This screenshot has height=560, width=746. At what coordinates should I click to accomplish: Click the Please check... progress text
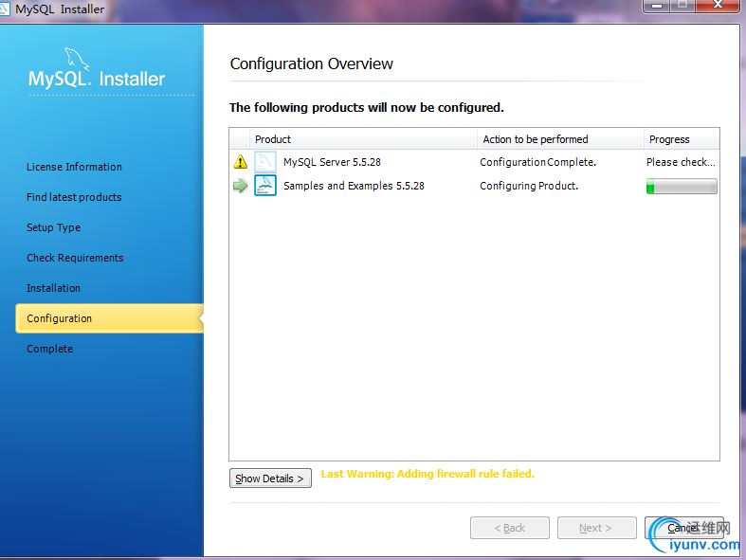[x=681, y=162]
